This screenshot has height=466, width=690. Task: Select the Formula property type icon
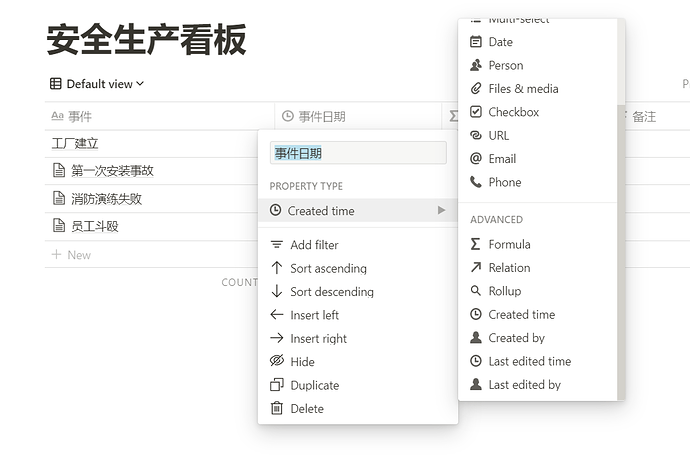point(476,244)
